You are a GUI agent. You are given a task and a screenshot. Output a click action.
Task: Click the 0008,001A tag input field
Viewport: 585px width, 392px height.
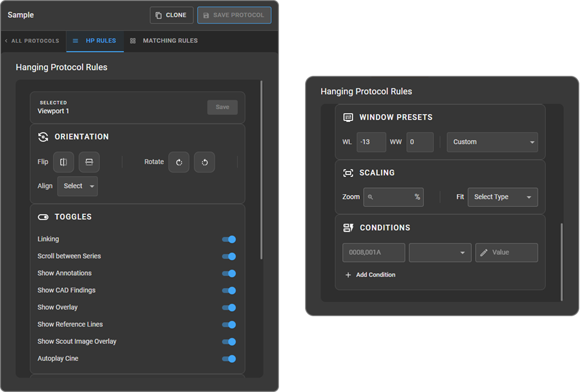[374, 253]
